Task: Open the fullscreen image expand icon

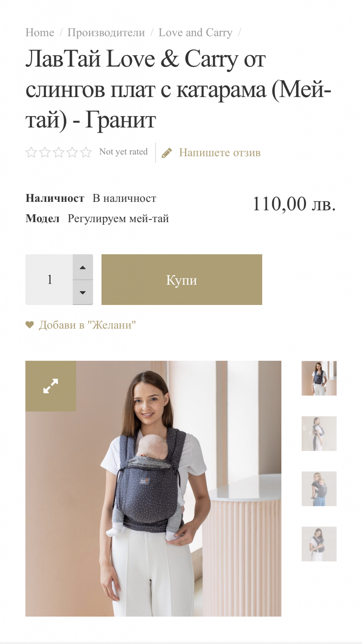Action: click(51, 386)
